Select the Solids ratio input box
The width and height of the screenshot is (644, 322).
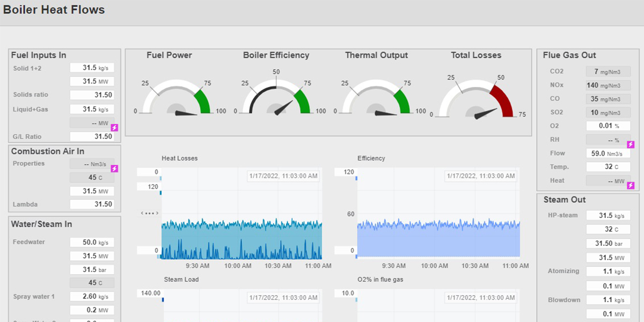click(x=91, y=94)
